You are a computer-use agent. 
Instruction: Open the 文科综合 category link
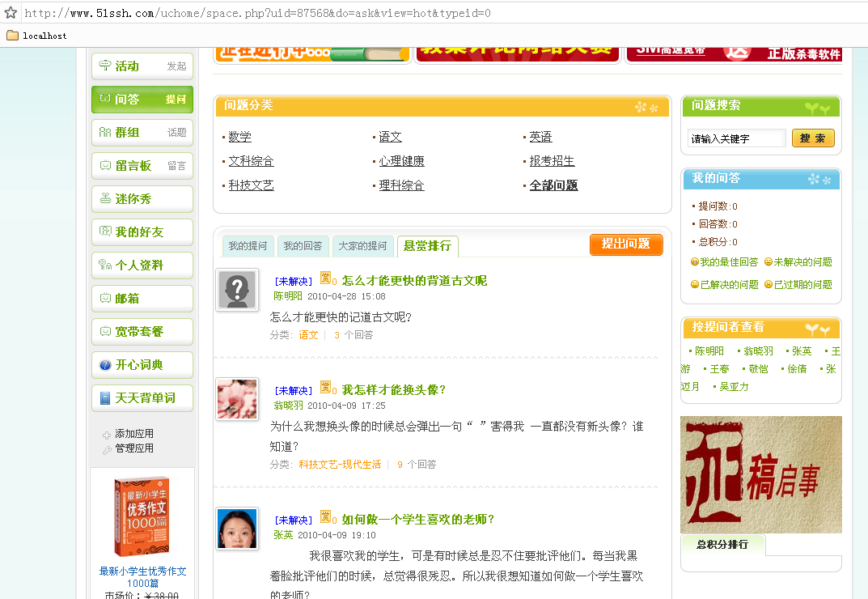(x=252, y=161)
